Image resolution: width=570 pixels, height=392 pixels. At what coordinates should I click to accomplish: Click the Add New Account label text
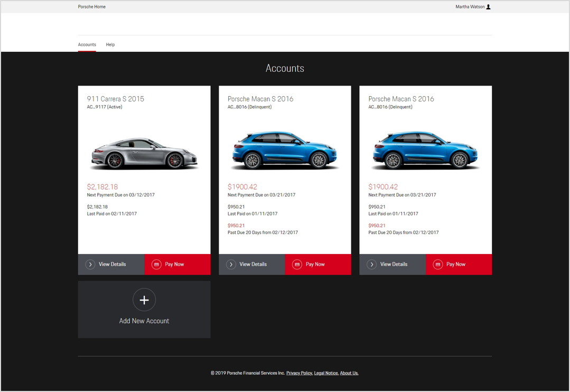point(144,321)
